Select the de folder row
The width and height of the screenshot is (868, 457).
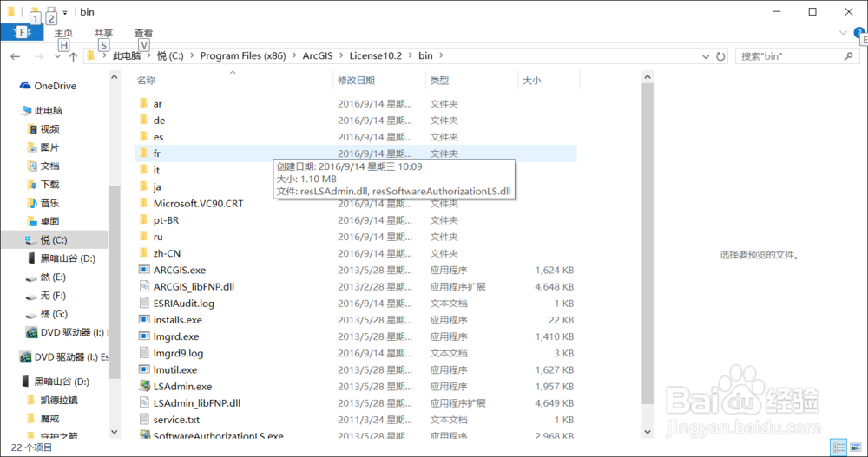coord(356,120)
